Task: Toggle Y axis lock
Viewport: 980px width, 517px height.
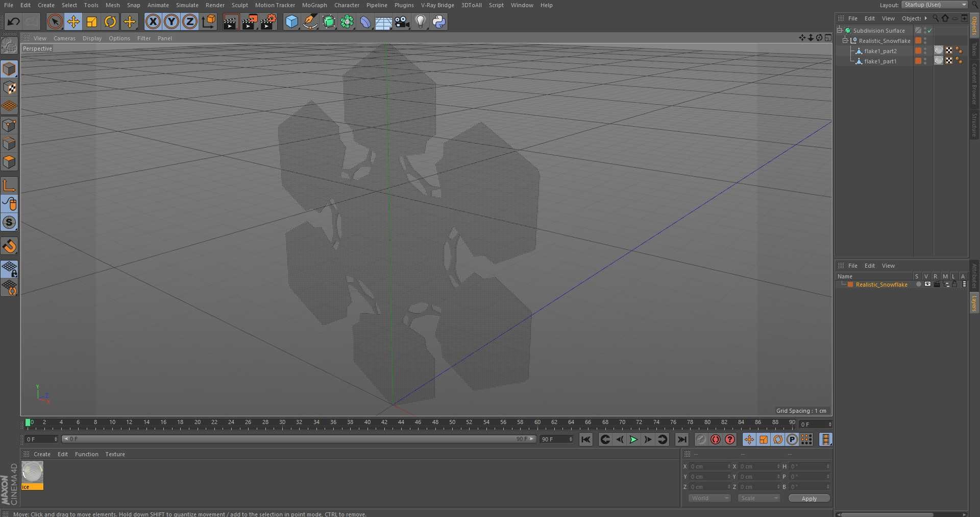Action: 171,21
